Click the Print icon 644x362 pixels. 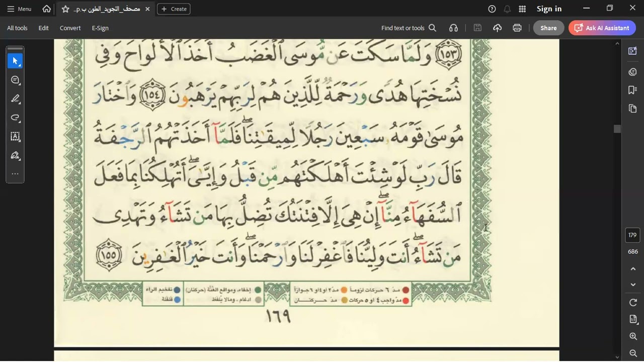point(517,28)
